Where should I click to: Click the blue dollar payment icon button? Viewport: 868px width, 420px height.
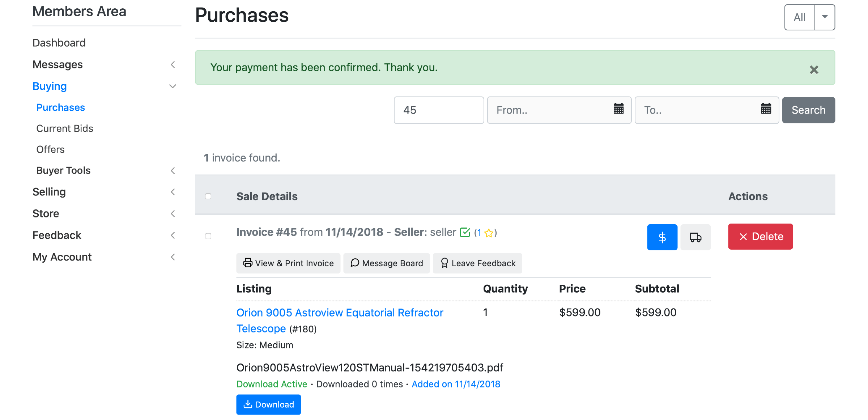coord(662,237)
